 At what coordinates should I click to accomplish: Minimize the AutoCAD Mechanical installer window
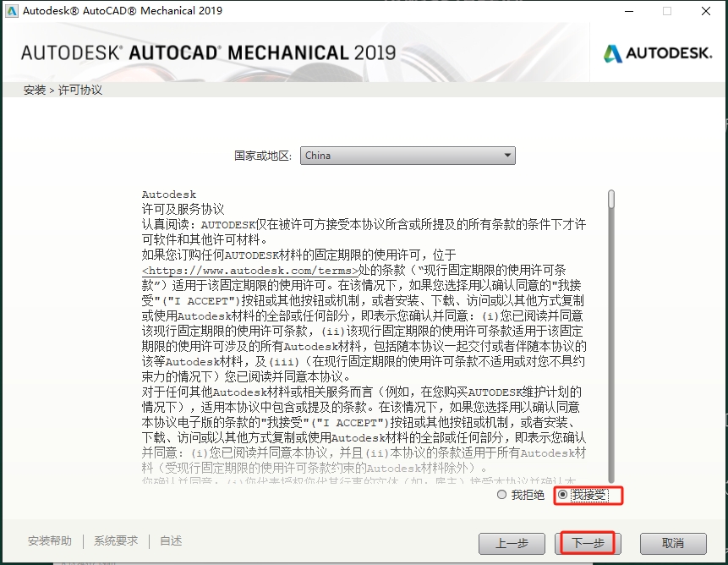pos(628,11)
